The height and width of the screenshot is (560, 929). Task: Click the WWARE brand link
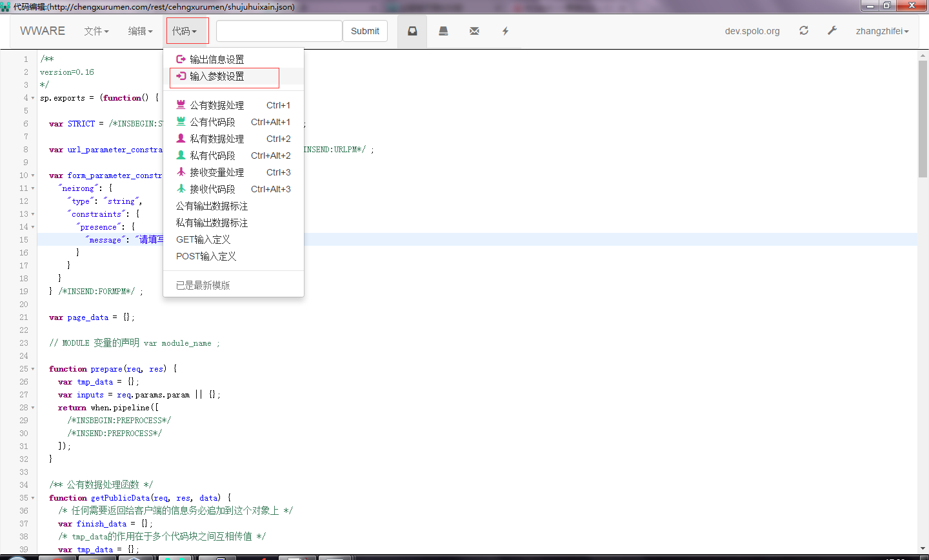tap(43, 31)
